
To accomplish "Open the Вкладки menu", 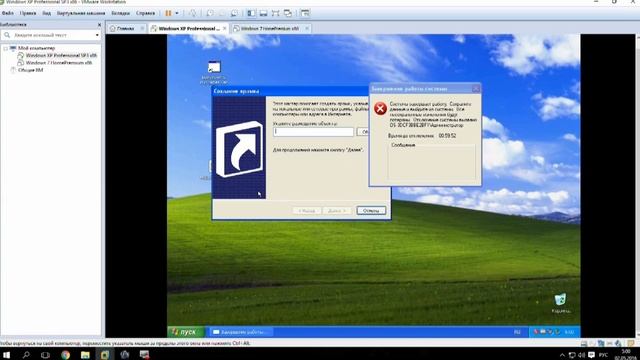I will 120,13.
